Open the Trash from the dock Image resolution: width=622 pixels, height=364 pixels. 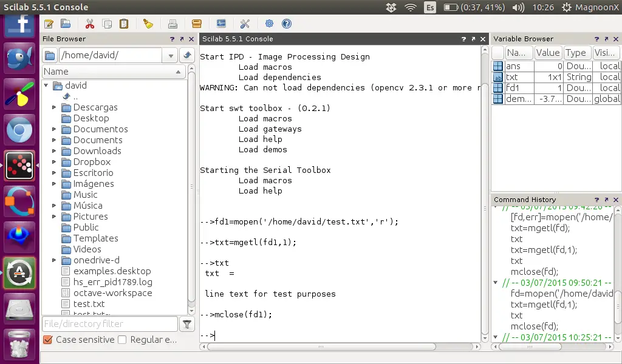pos(19,344)
